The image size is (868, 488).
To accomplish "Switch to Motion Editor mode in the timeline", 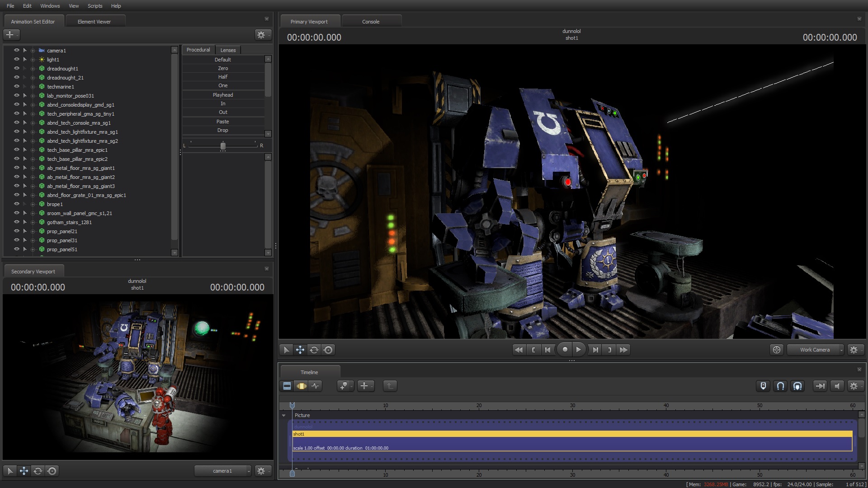I will 301,386.
